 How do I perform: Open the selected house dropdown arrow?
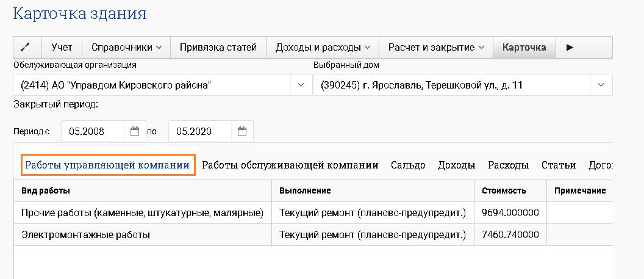click(x=601, y=85)
